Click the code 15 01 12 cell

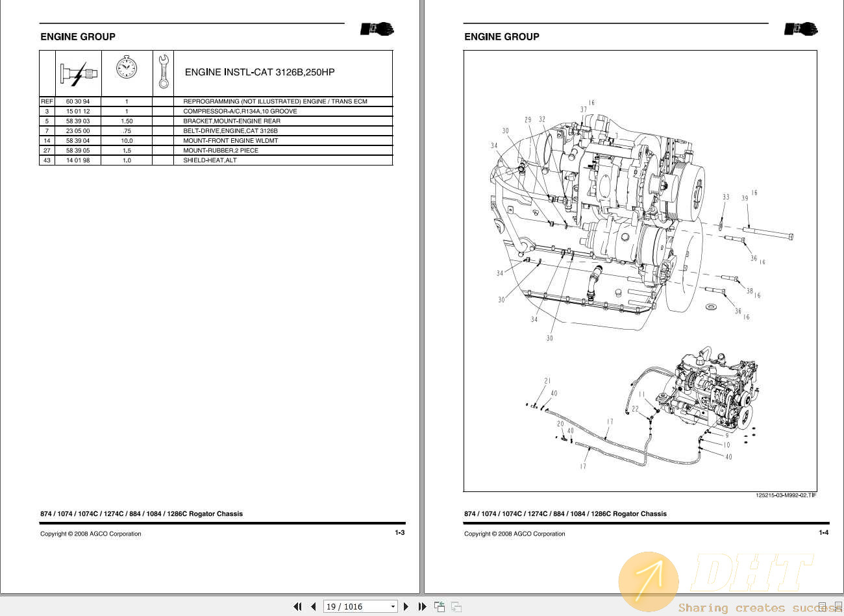coord(78,111)
